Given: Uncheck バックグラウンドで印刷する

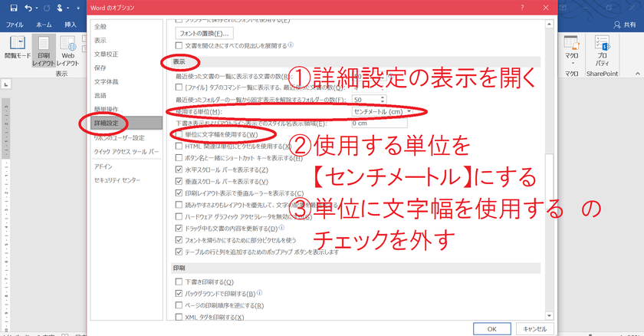Looking at the screenshot, I should click(179, 293).
